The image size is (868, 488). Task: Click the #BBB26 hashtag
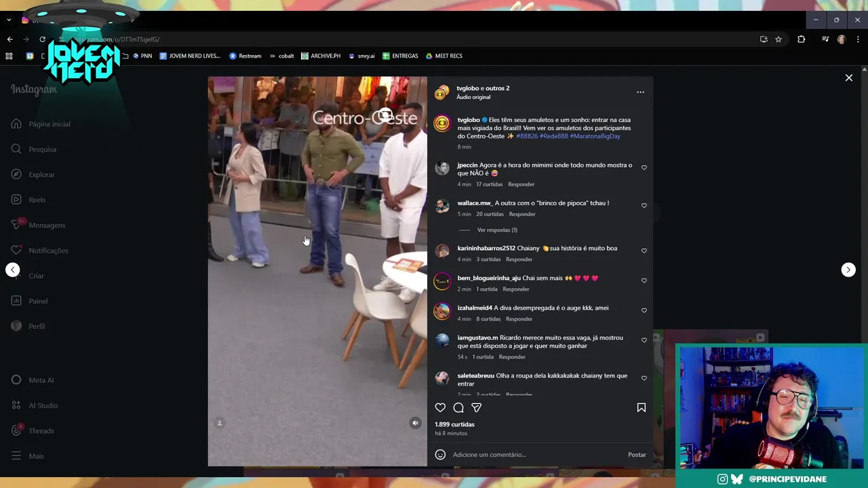527,136
